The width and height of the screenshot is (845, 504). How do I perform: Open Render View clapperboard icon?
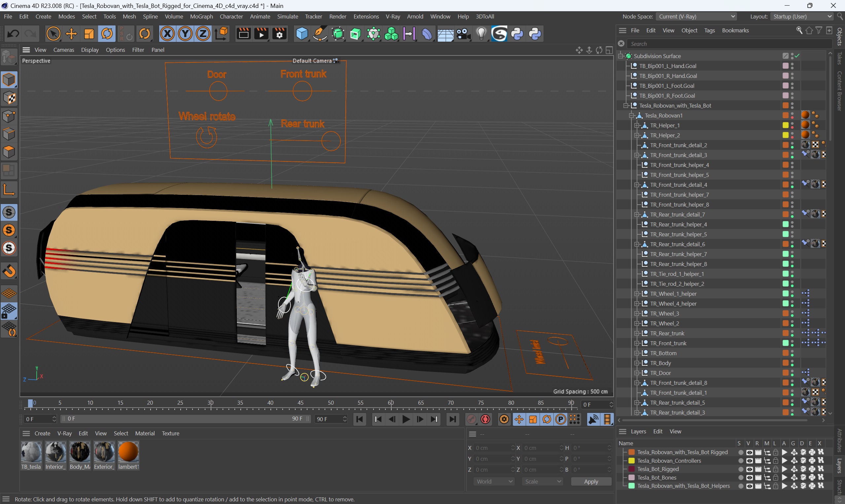244,34
